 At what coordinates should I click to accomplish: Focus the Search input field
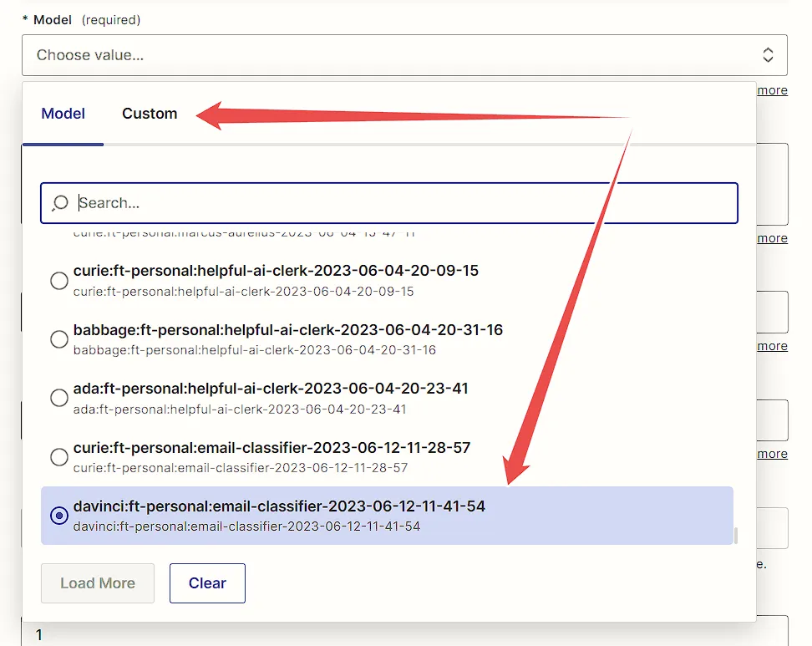coord(389,203)
